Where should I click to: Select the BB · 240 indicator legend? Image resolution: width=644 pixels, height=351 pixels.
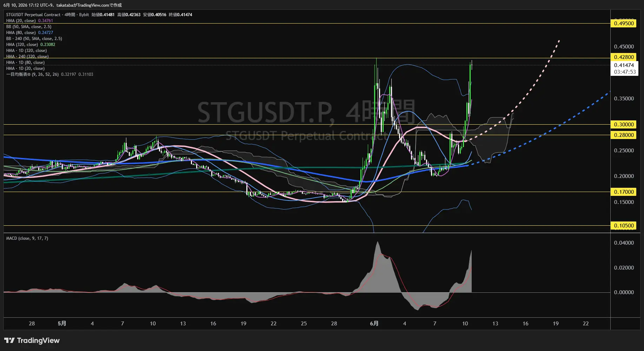point(34,39)
